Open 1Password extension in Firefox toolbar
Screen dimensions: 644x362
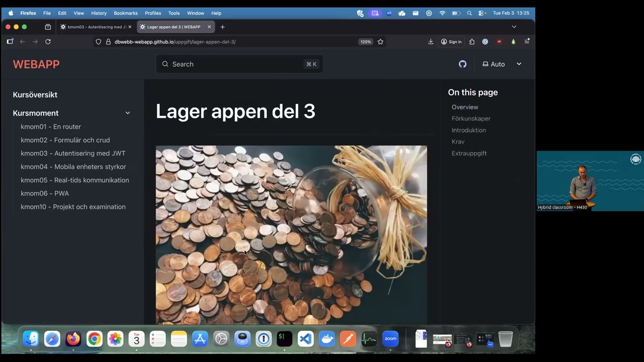485,42
